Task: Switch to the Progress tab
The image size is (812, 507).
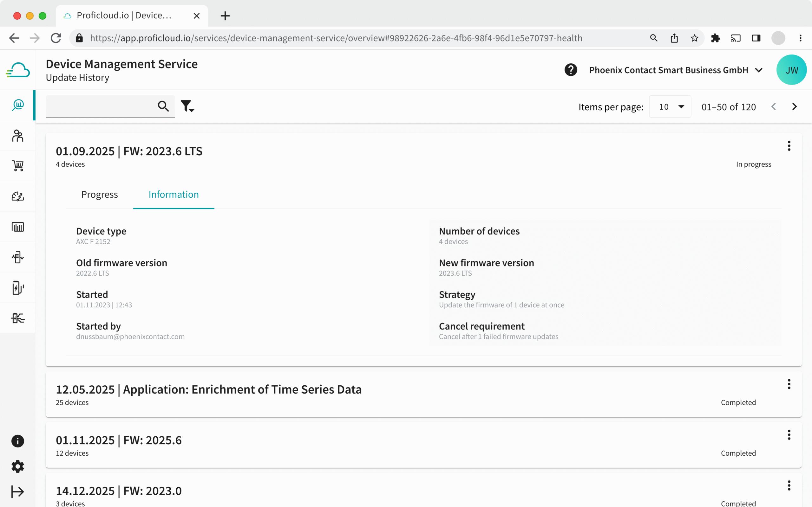Action: 99,195
